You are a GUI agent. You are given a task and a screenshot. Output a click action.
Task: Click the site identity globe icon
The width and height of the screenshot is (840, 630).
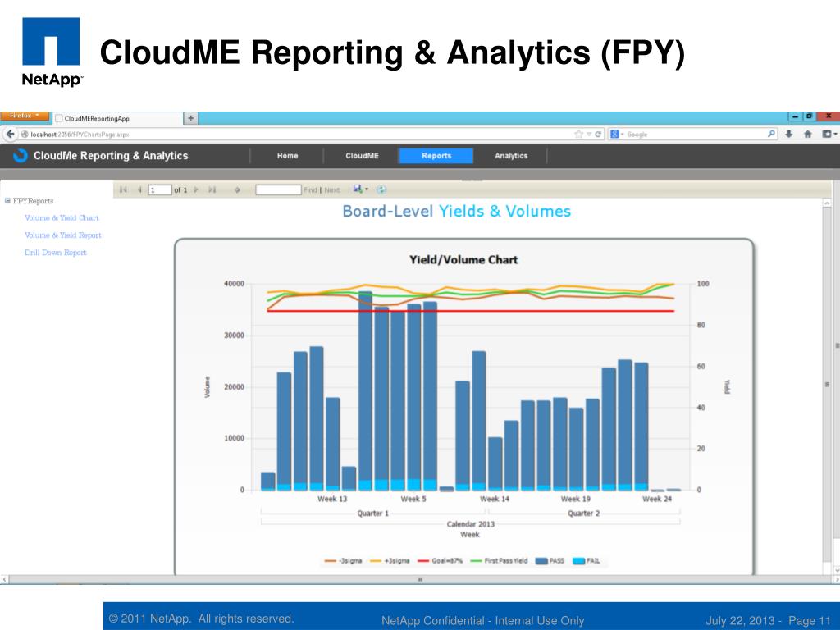tap(25, 135)
